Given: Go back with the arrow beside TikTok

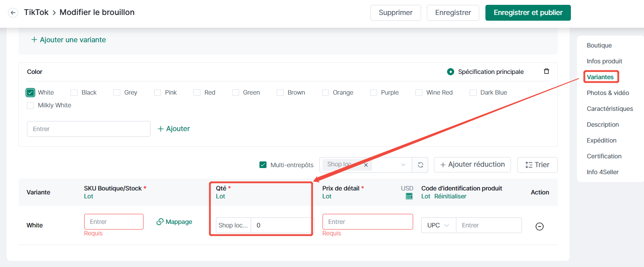Looking at the screenshot, I should click(x=13, y=13).
